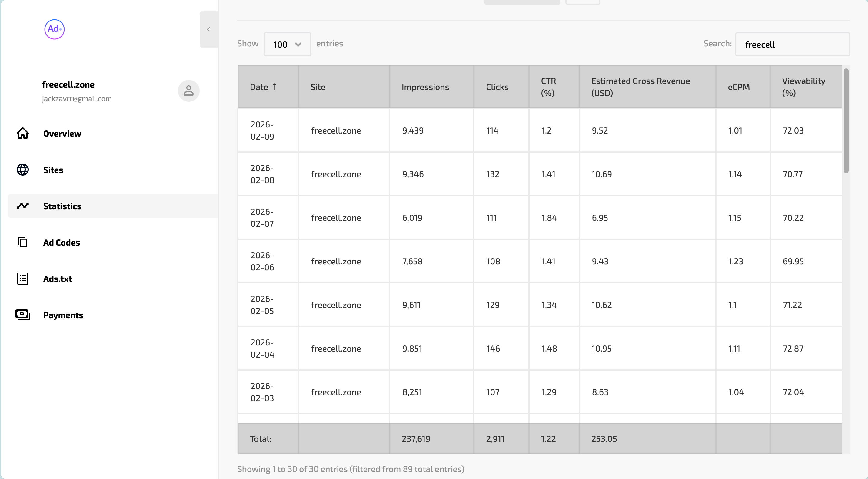Open the Show 100 entries dropdown
868x479 pixels.
287,44
